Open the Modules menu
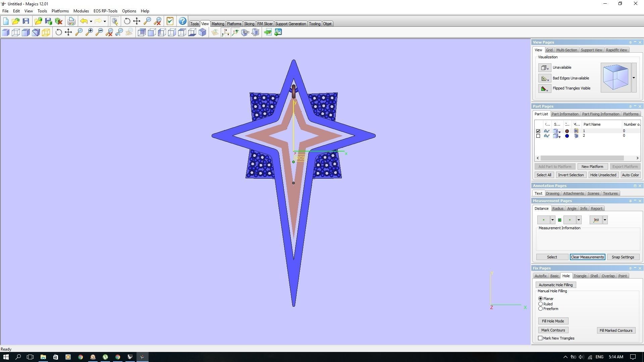Screen dimensions: 644x362 (x=81, y=11)
